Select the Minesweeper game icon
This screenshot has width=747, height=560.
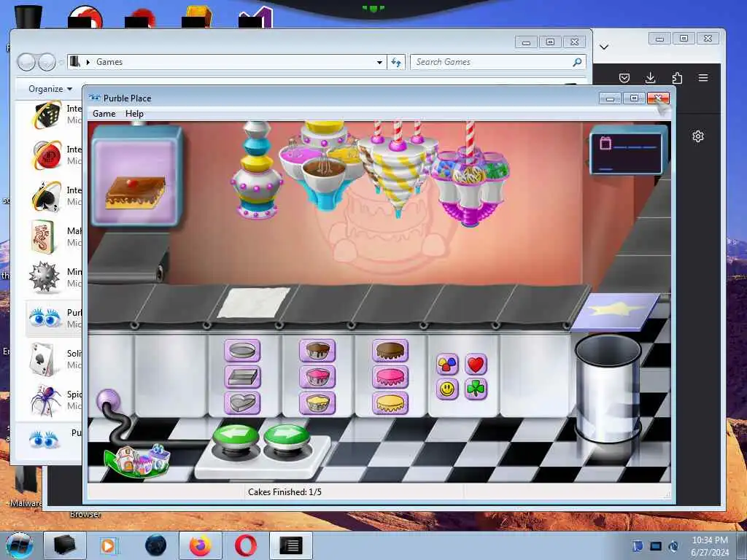(44, 277)
